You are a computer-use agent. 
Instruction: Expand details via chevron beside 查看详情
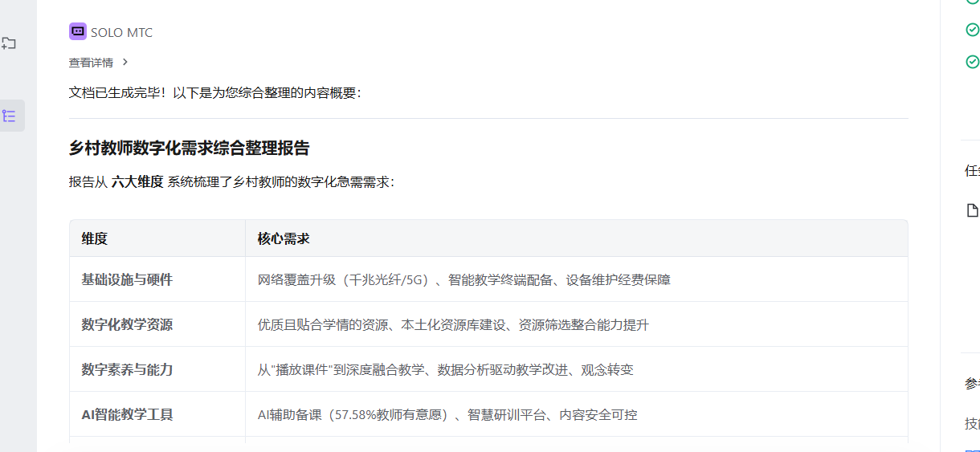point(125,62)
